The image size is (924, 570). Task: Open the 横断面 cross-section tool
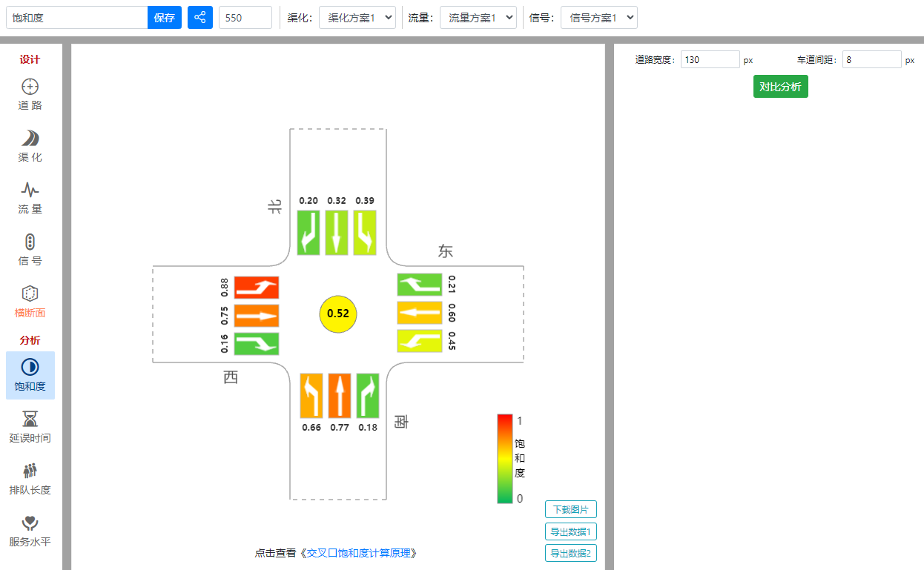tap(30, 302)
